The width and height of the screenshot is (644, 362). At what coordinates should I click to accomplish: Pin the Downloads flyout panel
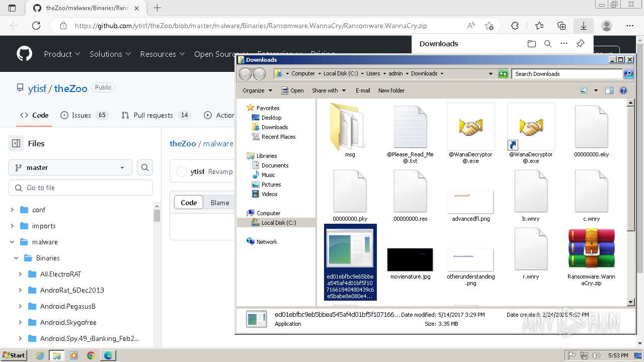coord(580,44)
